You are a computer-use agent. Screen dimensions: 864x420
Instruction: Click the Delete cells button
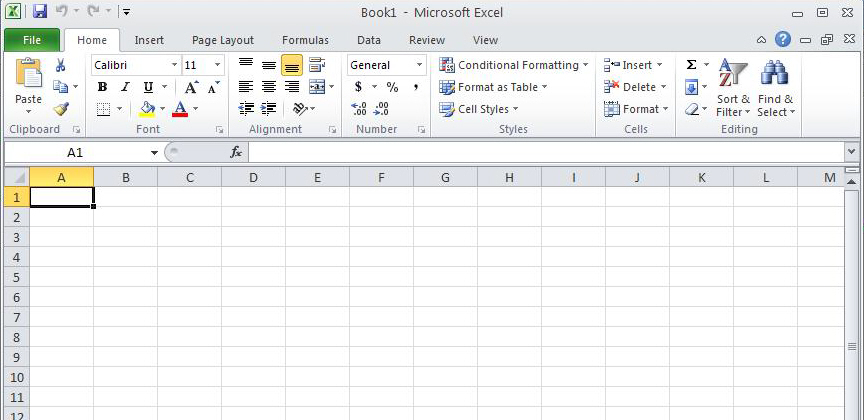pyautogui.click(x=635, y=87)
